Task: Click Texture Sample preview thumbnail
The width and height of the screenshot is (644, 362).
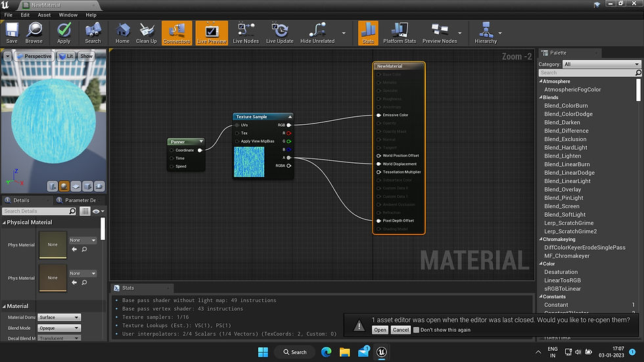Action: [249, 162]
